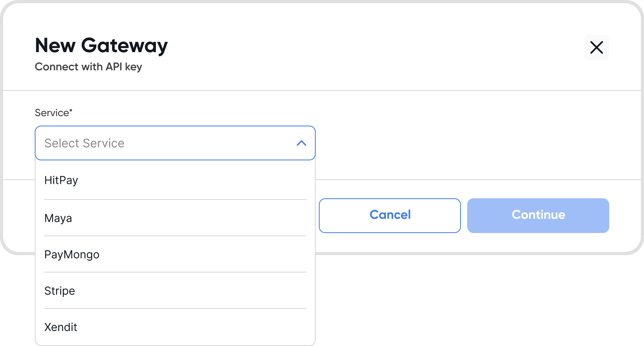This screenshot has width=644, height=346.
Task: Click the Cancel button
Action: click(x=390, y=216)
